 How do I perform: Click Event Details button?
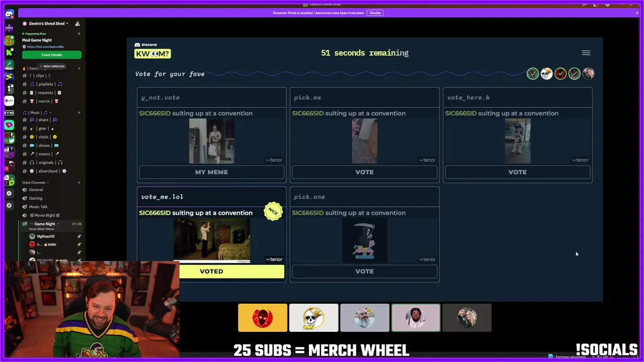point(51,55)
